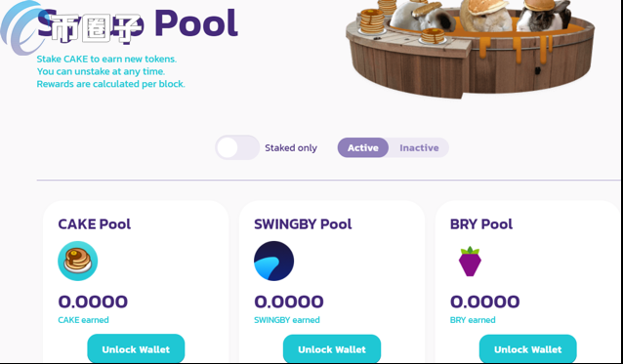Image resolution: width=623 pixels, height=364 pixels.
Task: Switch to the Inactive pools tab
Action: pyautogui.click(x=419, y=147)
